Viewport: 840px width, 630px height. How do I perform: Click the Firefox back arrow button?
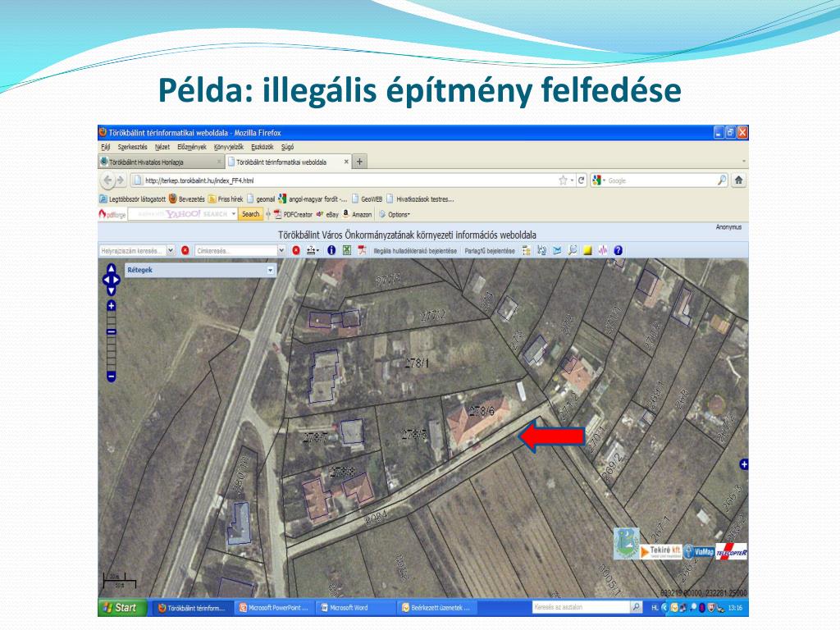(107, 180)
